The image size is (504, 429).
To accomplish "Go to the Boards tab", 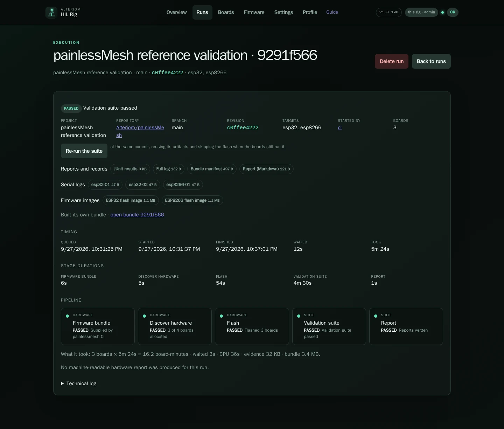I will pos(226,12).
